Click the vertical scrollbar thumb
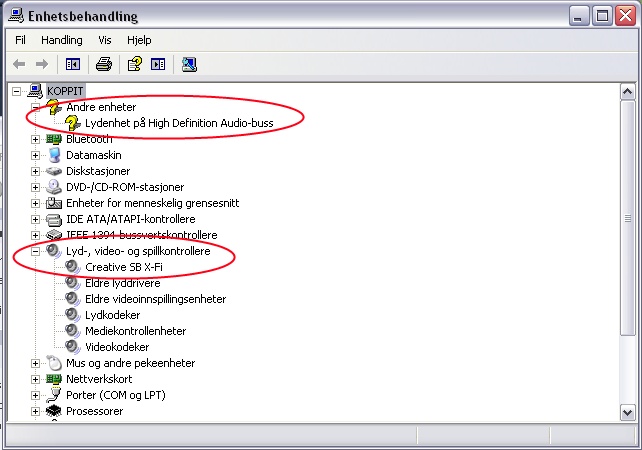Viewport: 642px width, 450px height. 627,218
